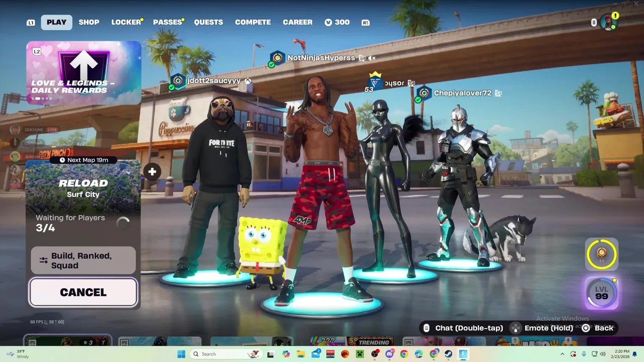Open the Discord taskbar icon
Screen dimensions: 644x362
point(390,354)
